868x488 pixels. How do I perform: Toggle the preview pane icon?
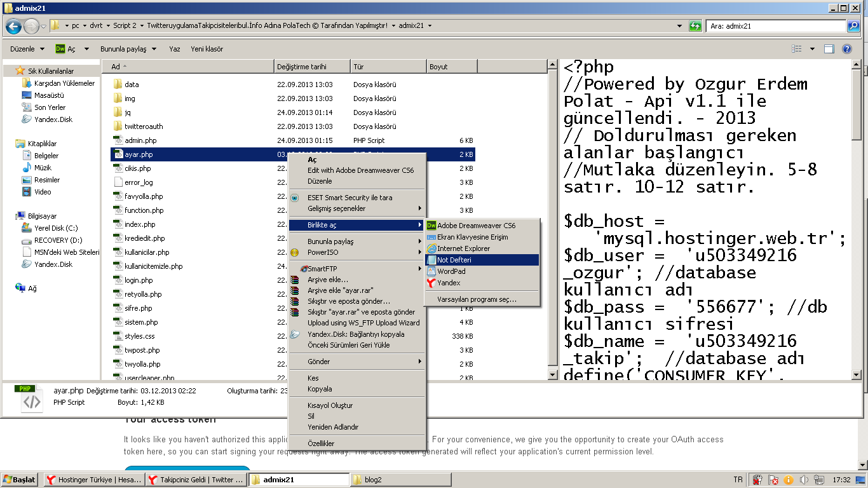point(829,49)
